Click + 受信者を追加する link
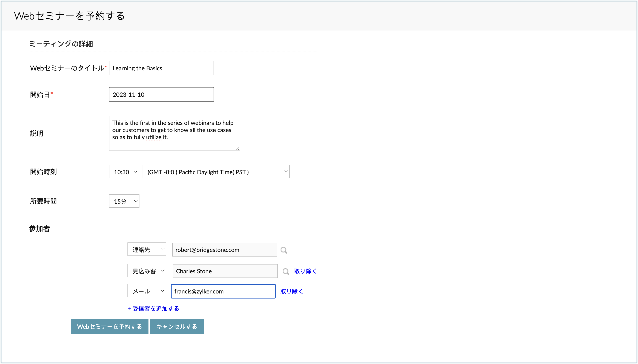 click(x=153, y=309)
